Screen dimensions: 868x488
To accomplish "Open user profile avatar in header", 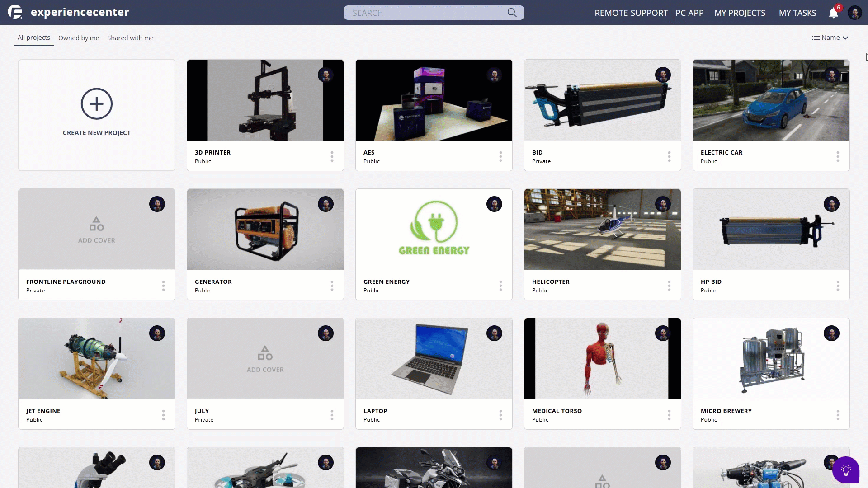I will pyautogui.click(x=854, y=13).
